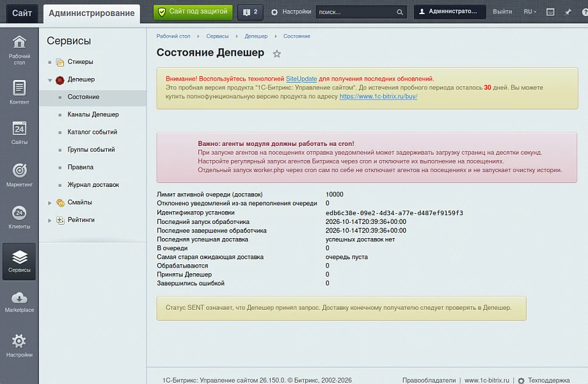
Task: Open the Настройки gear in sidebar
Action: click(x=19, y=346)
